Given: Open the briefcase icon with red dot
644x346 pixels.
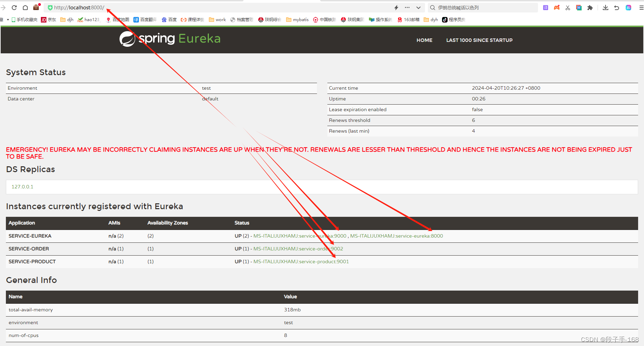Looking at the screenshot, I should coord(37,7).
